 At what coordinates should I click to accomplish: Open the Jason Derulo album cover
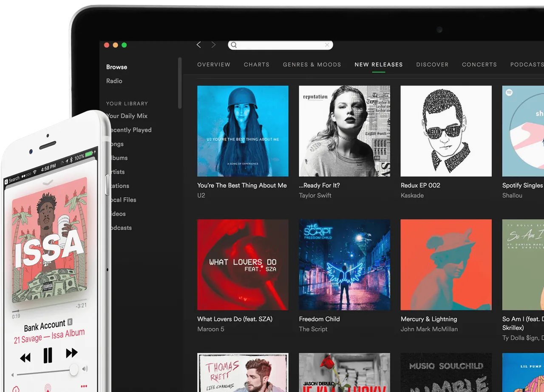click(344, 372)
